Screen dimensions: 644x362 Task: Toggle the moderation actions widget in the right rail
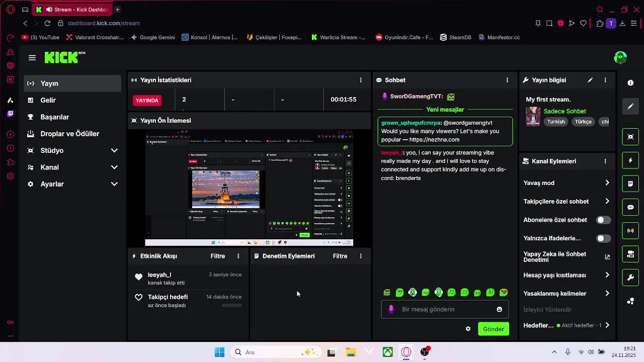(630, 184)
